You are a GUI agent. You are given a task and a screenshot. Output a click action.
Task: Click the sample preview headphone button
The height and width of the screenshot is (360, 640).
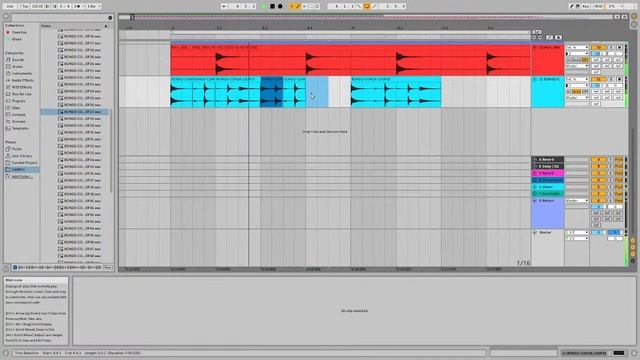tap(15, 267)
